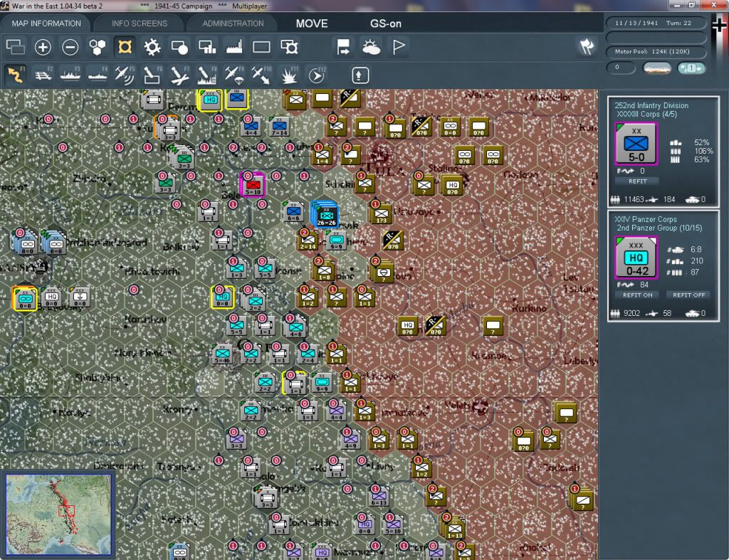Click the field showing 0
729x560 pixels.
click(x=621, y=68)
